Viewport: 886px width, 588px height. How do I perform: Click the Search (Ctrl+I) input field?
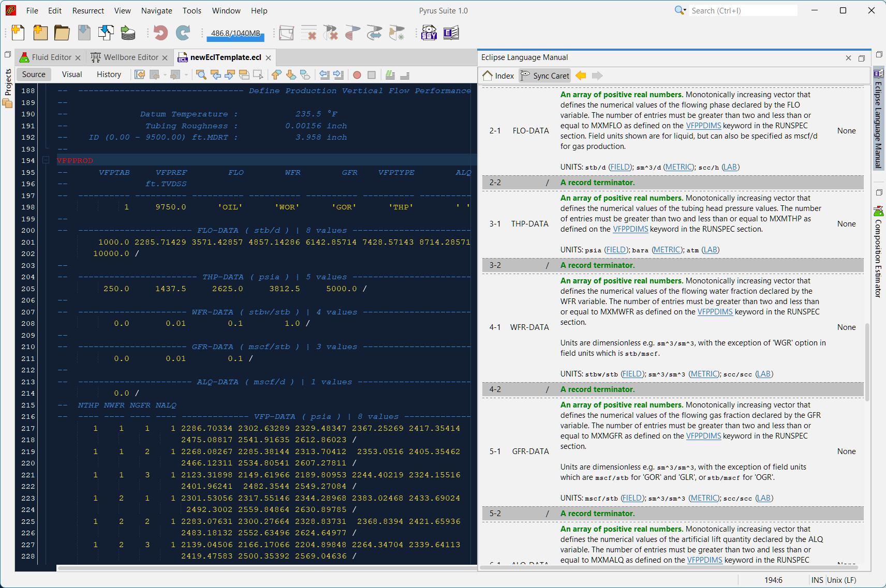pos(743,11)
